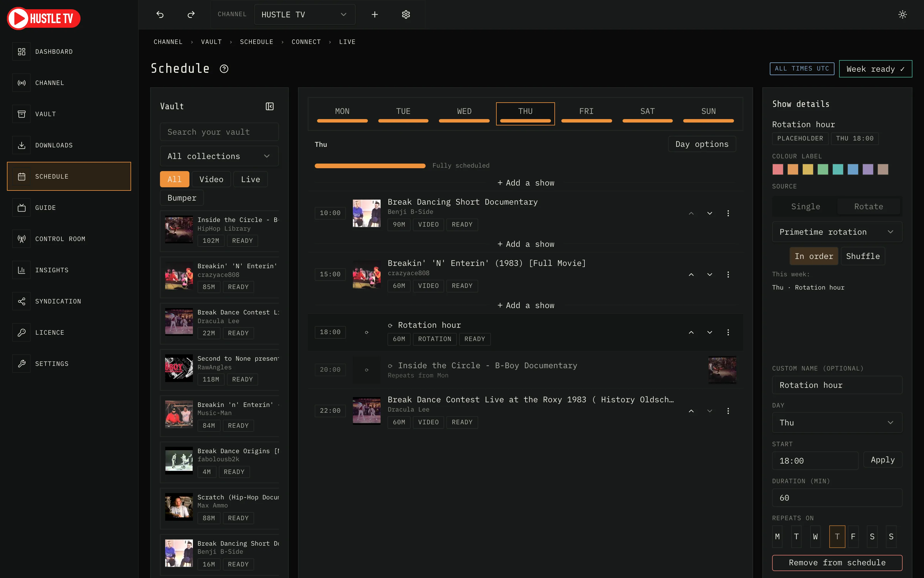The image size is (924, 578).
Task: Filter vault by Live
Action: click(250, 179)
